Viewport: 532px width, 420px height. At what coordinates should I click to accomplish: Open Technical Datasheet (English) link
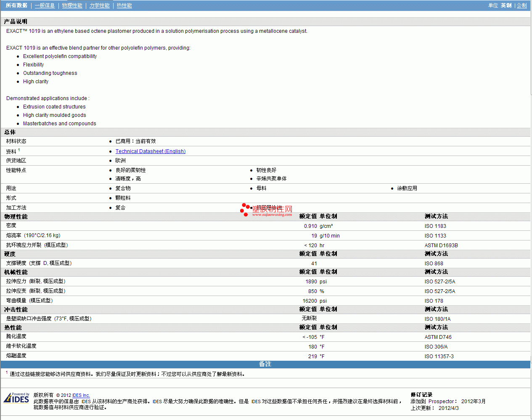pos(151,151)
